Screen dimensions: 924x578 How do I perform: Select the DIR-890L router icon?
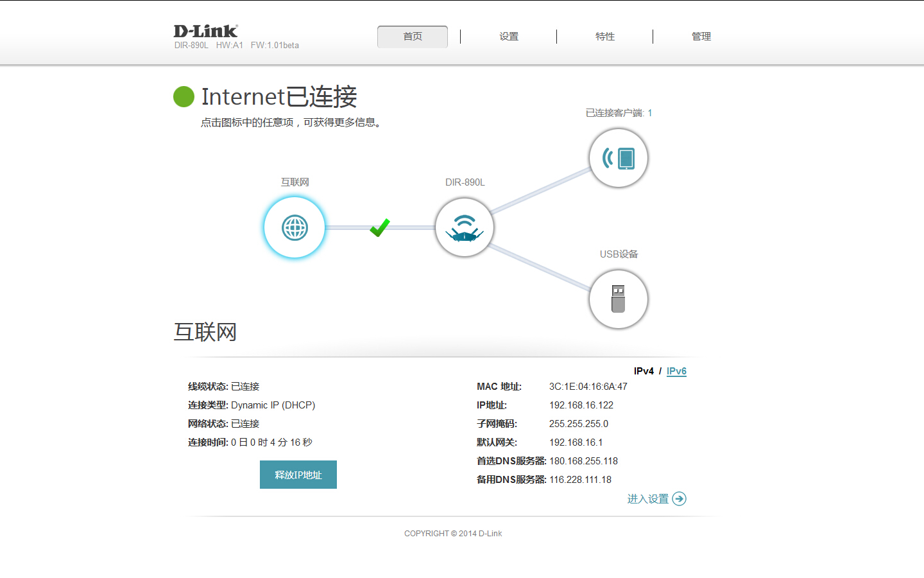465,227
